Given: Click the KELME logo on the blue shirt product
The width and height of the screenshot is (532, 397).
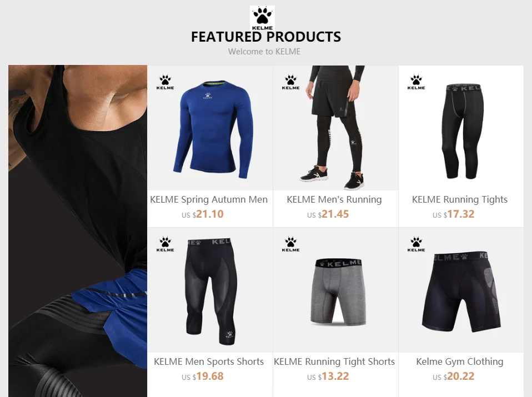Looking at the screenshot, I should (x=165, y=82).
